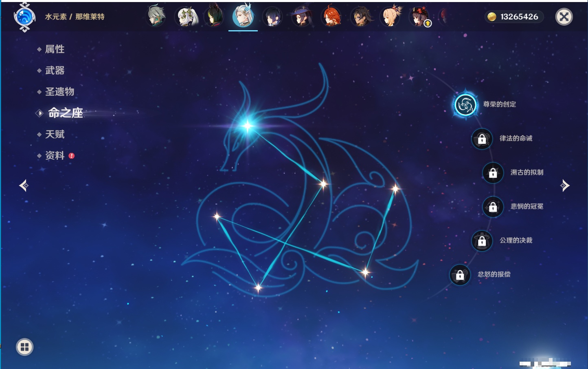Click the 溯古的拟制 label text
Screen dimensions: 588x369
(x=527, y=172)
